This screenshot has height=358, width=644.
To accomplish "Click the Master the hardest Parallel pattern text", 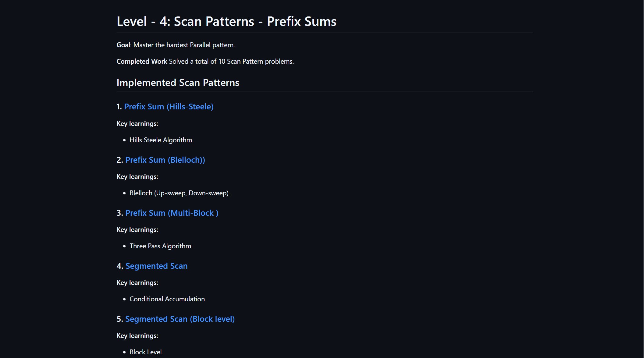I will click(184, 45).
